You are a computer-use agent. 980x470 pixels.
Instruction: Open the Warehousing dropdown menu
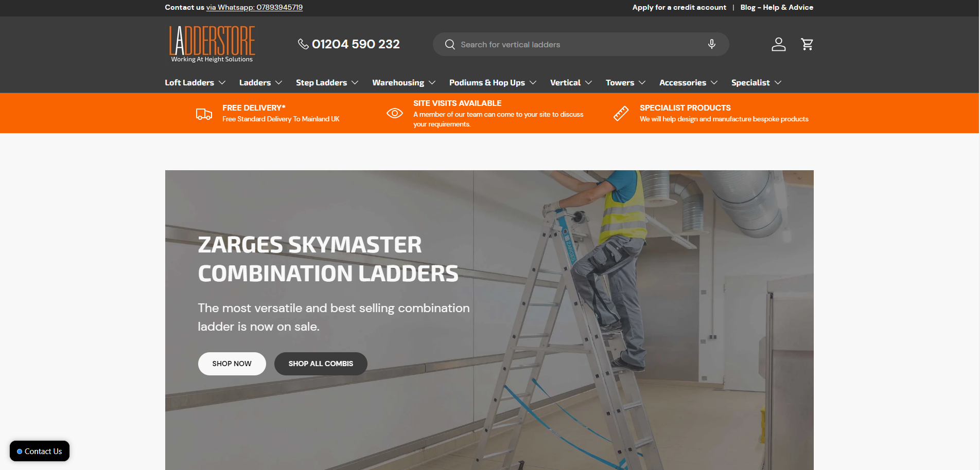coord(404,83)
